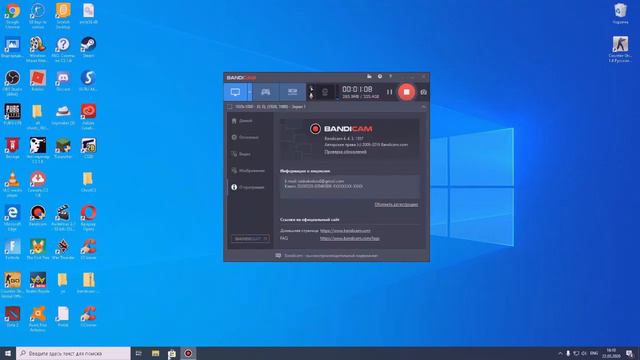
Task: Collapse the Bandicam panel with the chevron
Action: point(423,107)
